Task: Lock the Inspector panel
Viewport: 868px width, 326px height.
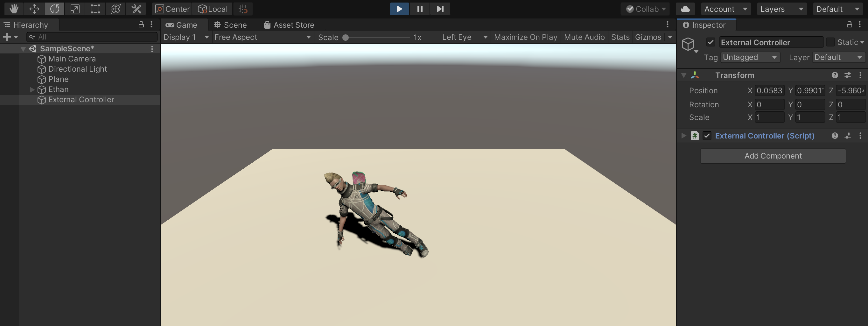Action: pos(849,24)
